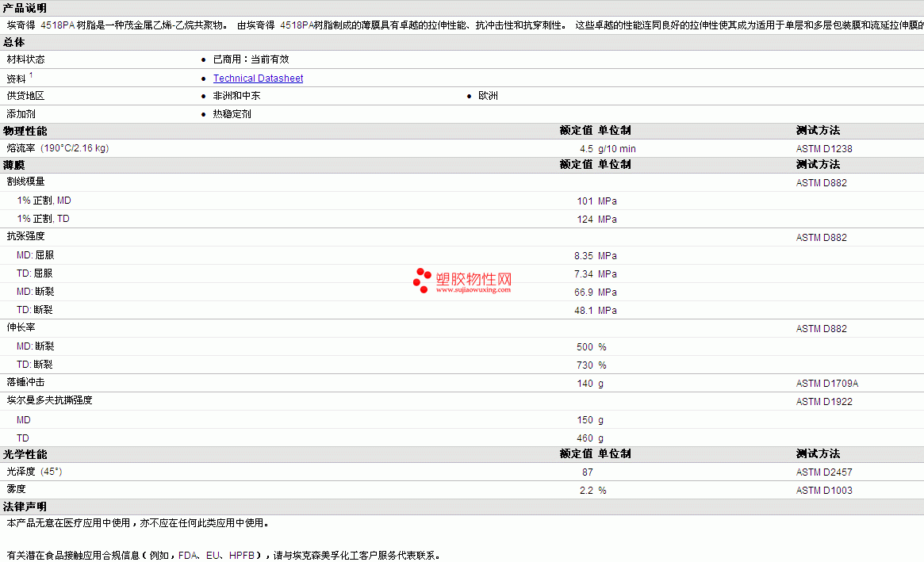
Task: Select ASTM D1238 test method
Action: pos(824,148)
